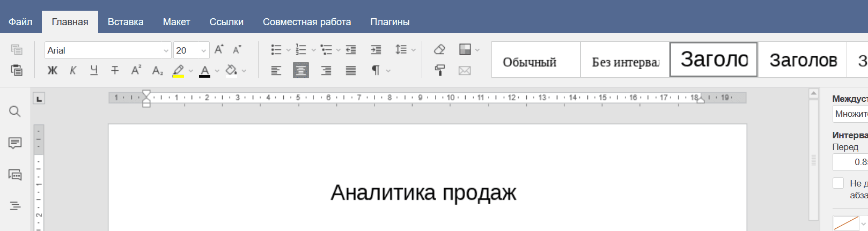The image size is (868, 231).
Task: Click Mail merge envelope icon
Action: point(465,70)
